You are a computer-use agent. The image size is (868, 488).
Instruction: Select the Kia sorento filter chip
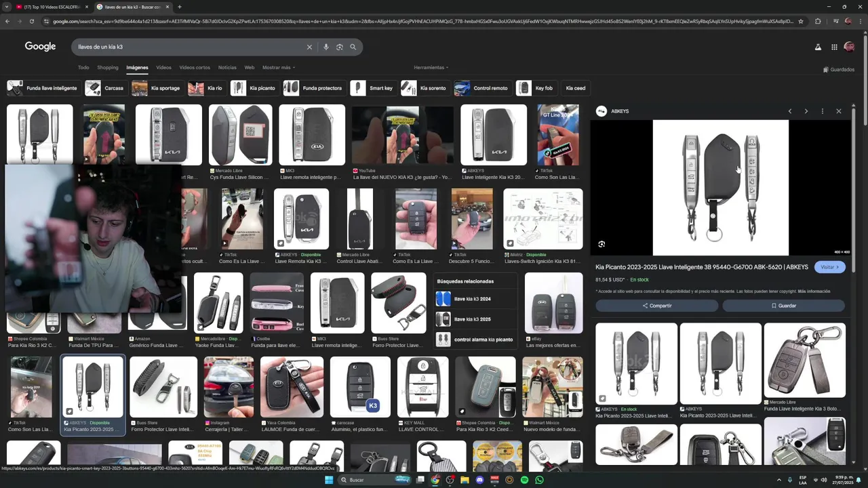[425, 88]
